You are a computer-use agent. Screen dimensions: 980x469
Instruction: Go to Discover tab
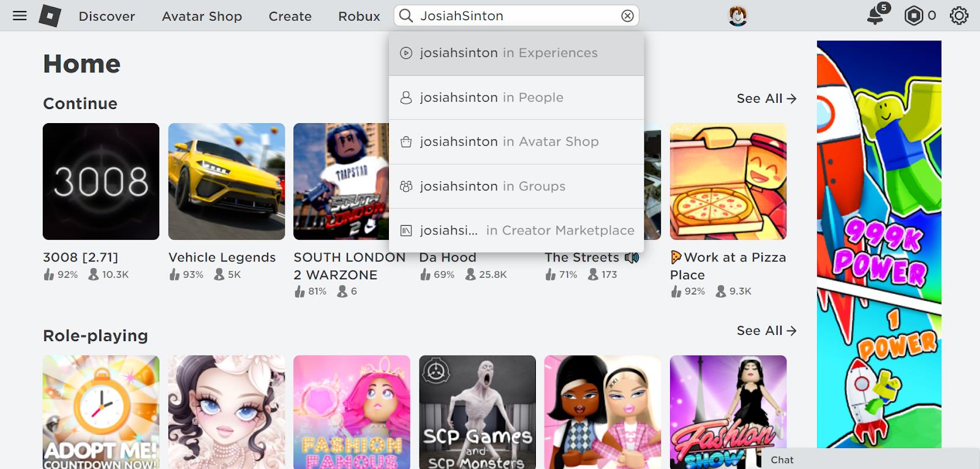tap(107, 17)
